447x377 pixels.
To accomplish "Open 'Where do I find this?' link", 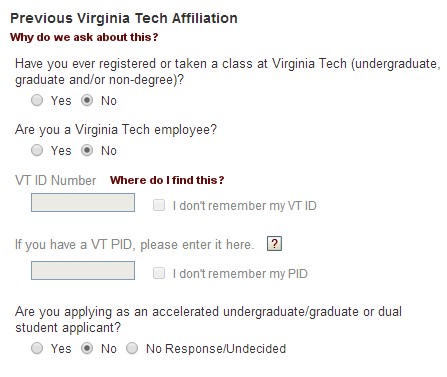I will pos(167,180).
